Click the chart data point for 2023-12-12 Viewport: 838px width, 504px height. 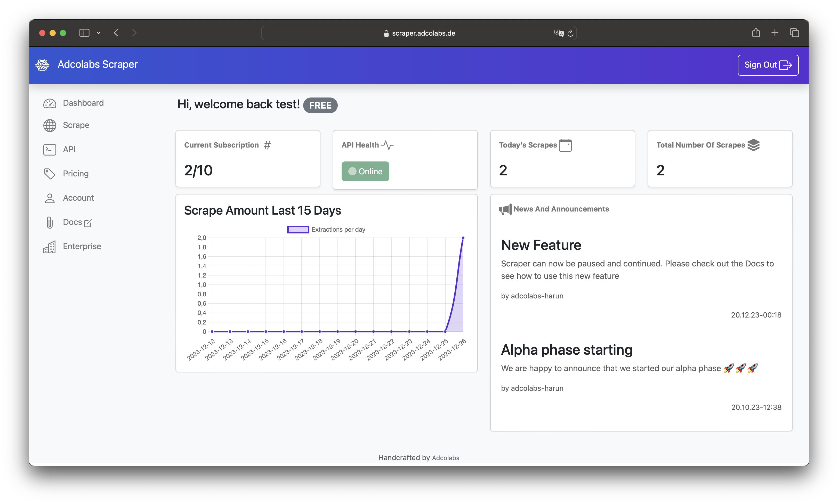(212, 331)
